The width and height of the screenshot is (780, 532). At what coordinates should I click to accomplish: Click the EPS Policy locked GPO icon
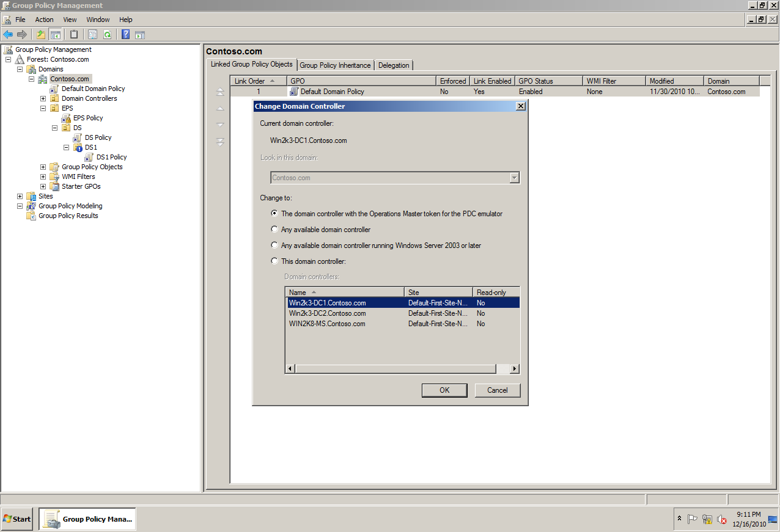[x=66, y=118]
